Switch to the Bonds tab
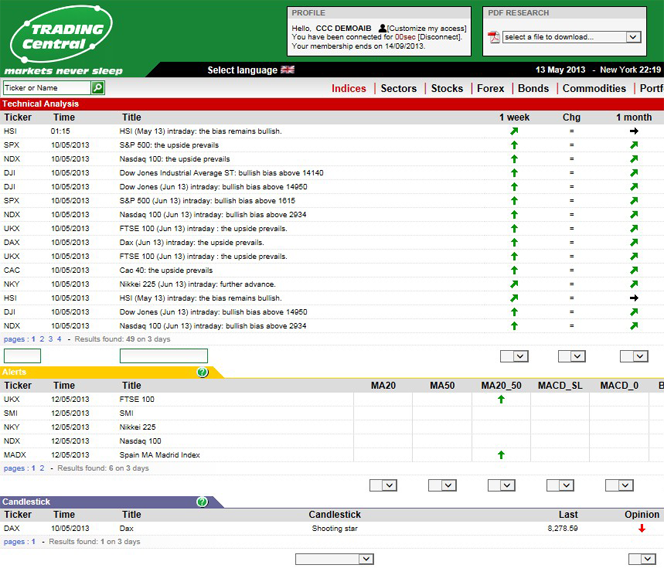 (x=533, y=88)
